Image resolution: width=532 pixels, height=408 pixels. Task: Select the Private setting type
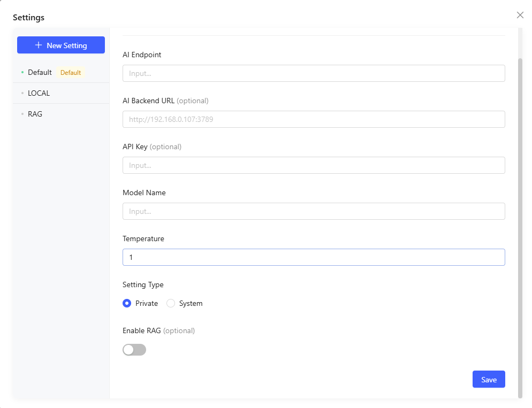127,303
